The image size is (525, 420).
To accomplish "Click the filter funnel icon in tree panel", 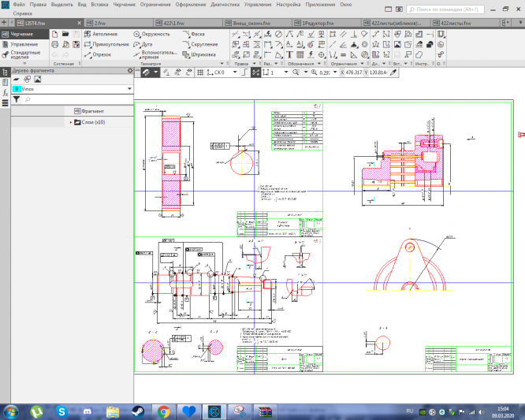I will point(16,100).
